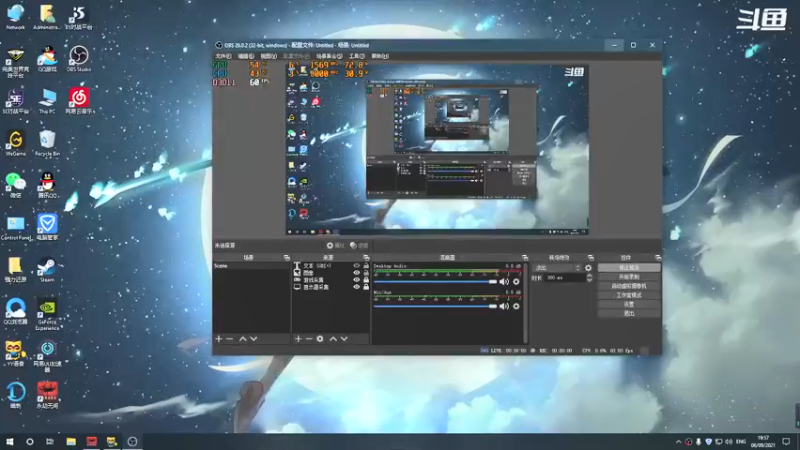Toggle visibility of Image source

357,273
